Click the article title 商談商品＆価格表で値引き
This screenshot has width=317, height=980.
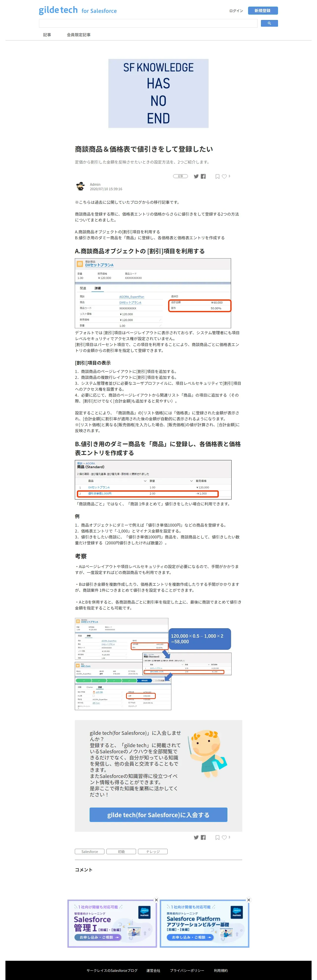[x=144, y=149]
